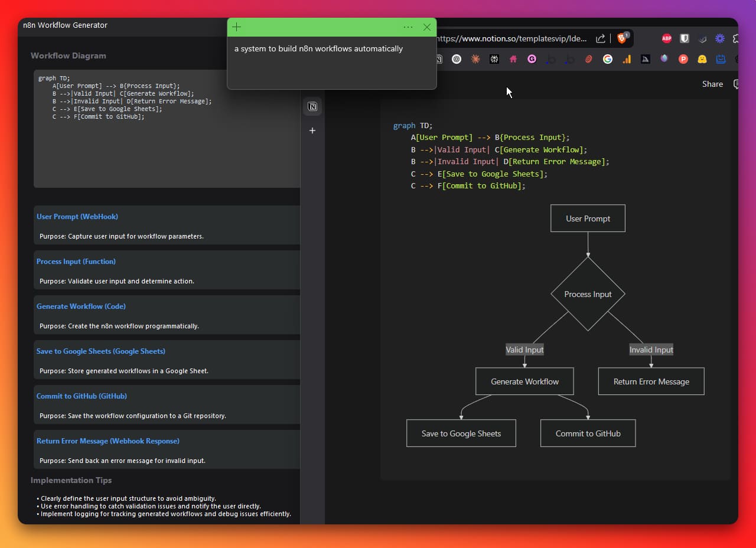Click the plus to create a new sticky note

[236, 27]
